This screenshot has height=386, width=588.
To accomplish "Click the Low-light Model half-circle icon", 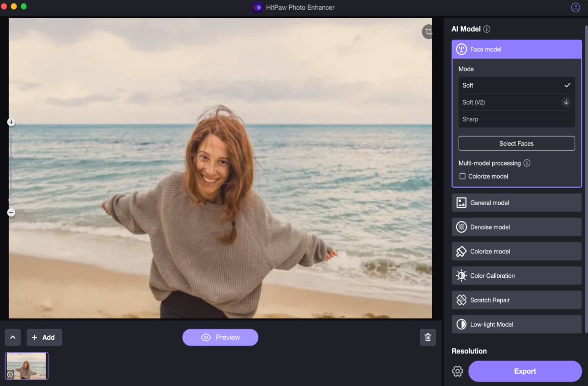I will [461, 325].
